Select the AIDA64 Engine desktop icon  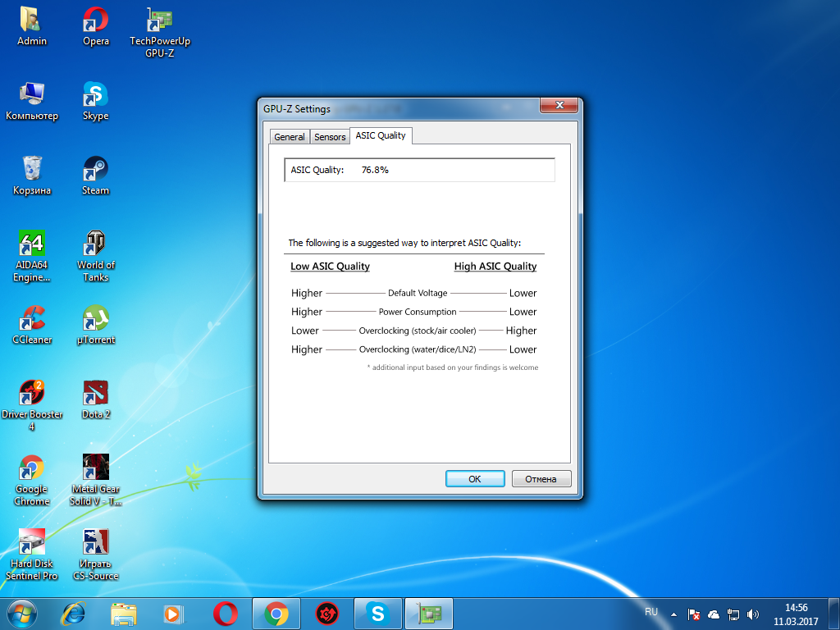point(32,256)
